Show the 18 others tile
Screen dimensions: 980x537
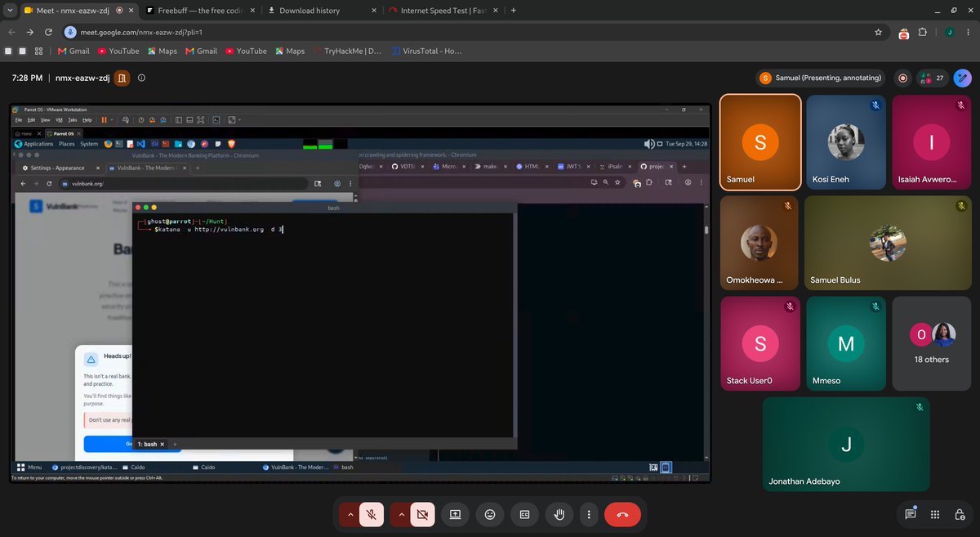(931, 343)
